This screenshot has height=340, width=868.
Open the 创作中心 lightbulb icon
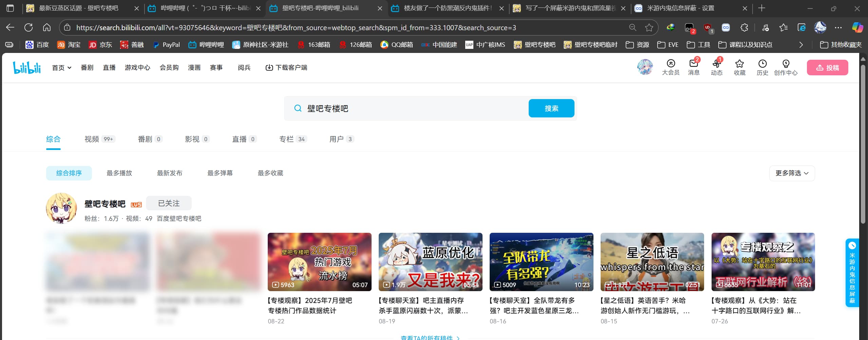click(x=786, y=64)
